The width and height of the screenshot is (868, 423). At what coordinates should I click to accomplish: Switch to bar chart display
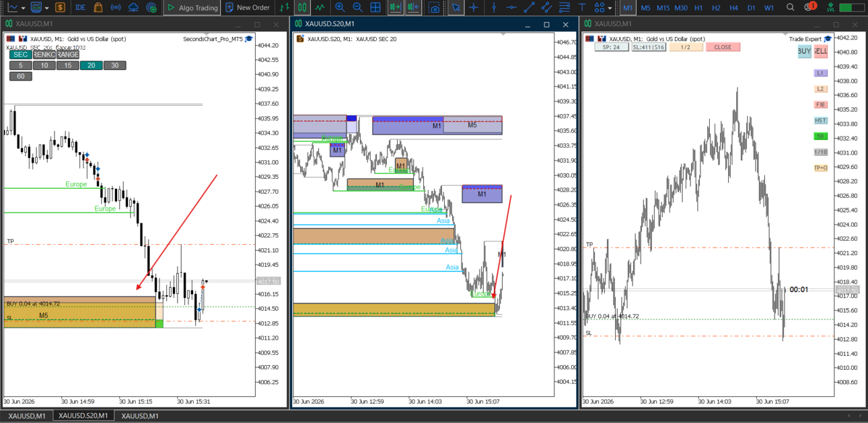tap(285, 7)
